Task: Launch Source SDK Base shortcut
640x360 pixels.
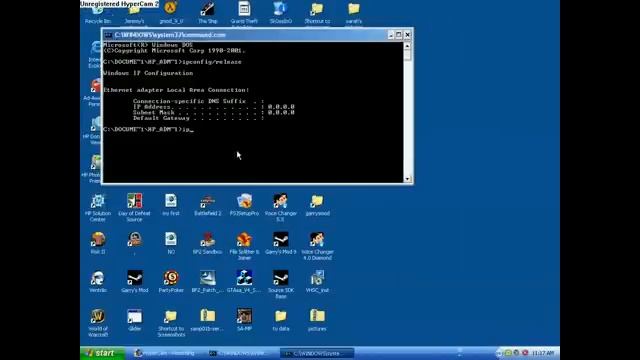Action: 280,284
